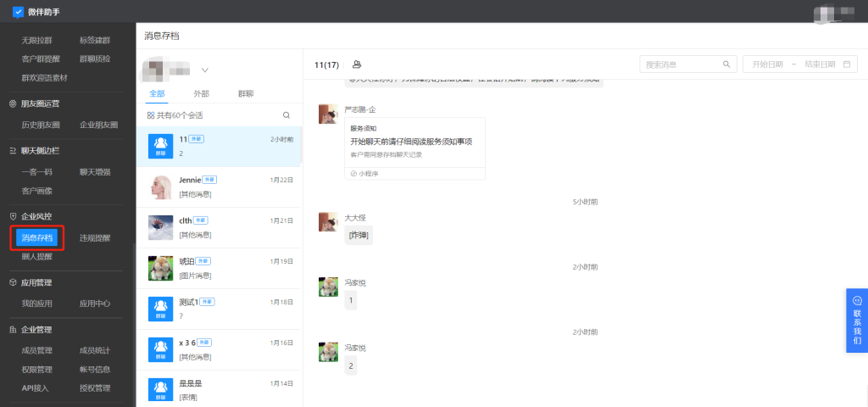Click 冯家悦's message bubble '1'
868x407 pixels.
(350, 301)
